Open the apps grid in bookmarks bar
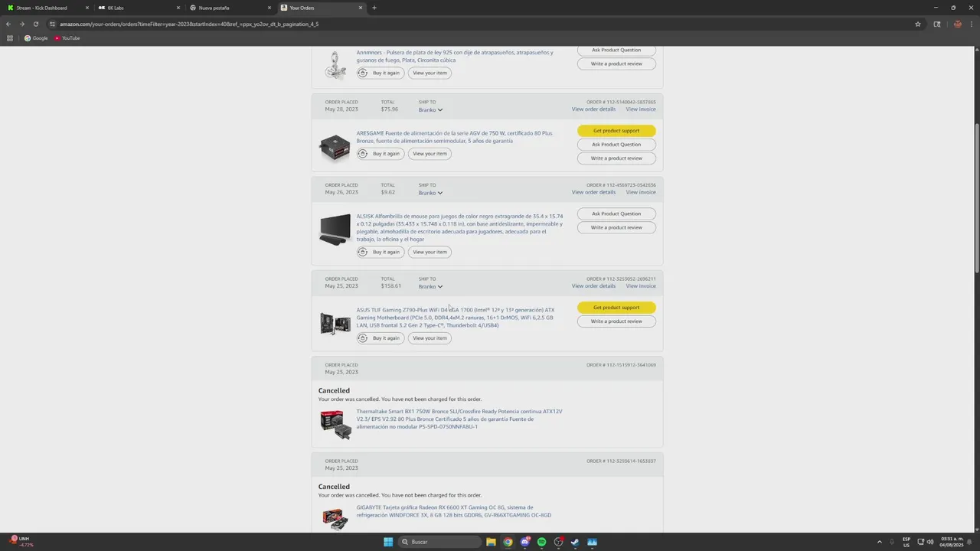 tap(10, 38)
